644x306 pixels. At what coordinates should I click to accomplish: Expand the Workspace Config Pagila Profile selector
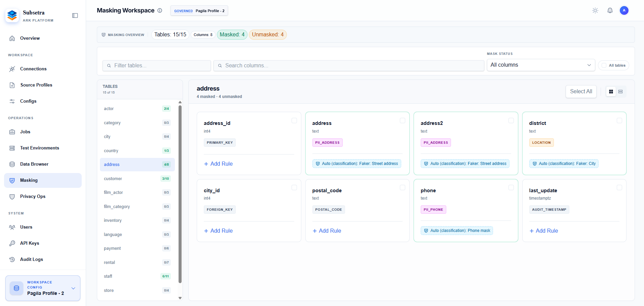43,288
